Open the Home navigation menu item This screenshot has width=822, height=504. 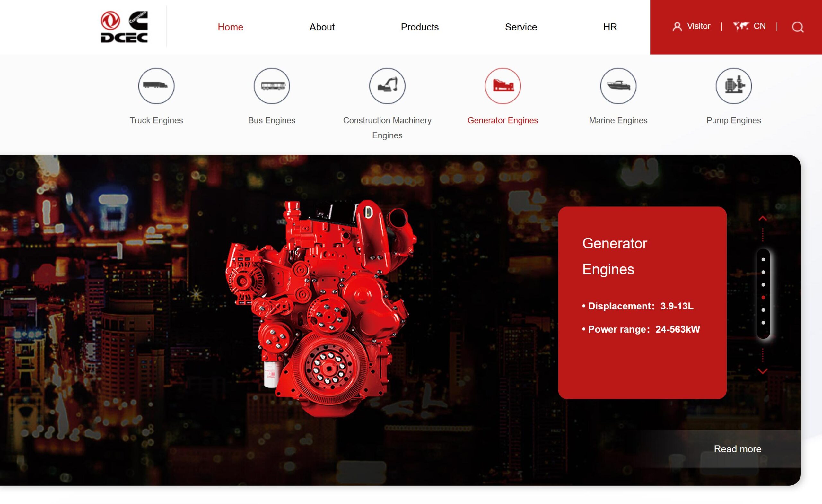click(x=231, y=26)
